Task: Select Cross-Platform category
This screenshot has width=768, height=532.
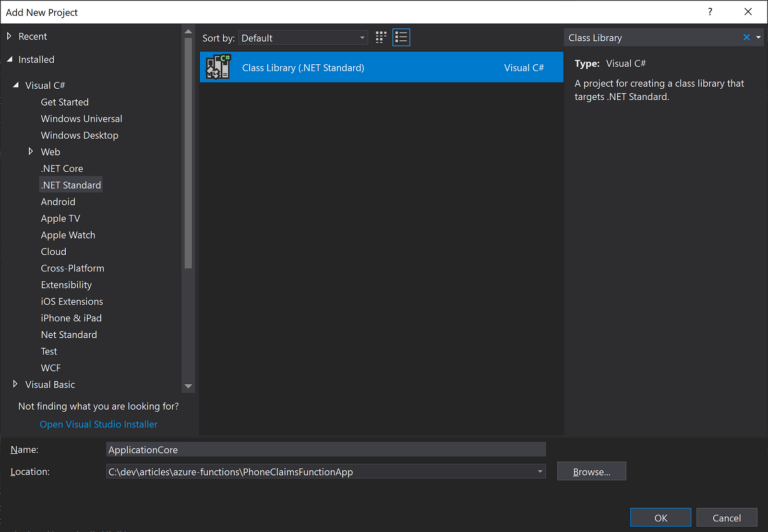Action: (72, 268)
